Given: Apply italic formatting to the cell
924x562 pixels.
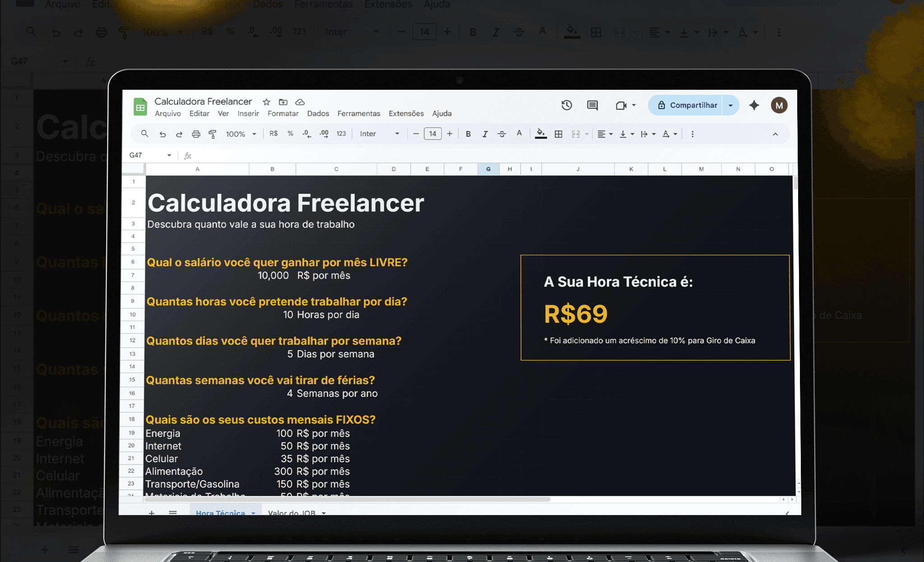Looking at the screenshot, I should point(485,134).
